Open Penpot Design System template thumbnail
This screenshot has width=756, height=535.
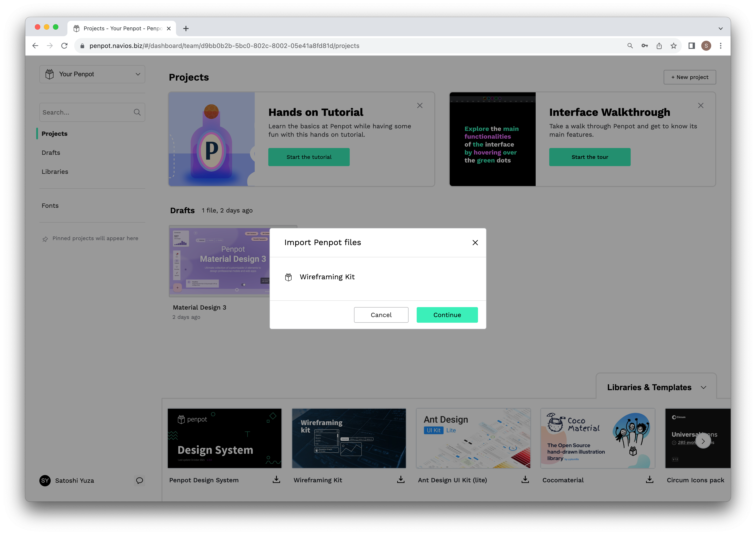pyautogui.click(x=225, y=438)
